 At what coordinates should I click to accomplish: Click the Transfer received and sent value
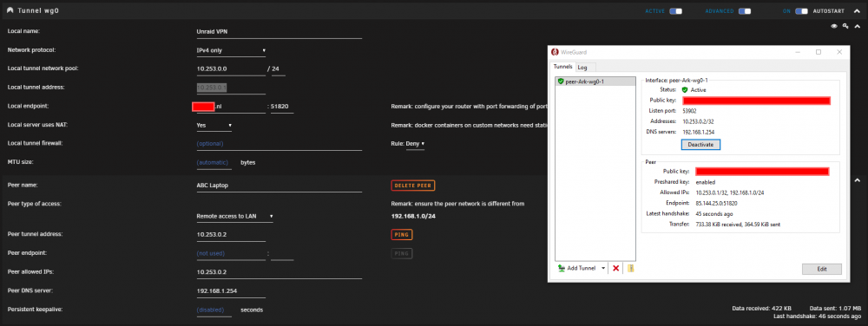[738, 225]
